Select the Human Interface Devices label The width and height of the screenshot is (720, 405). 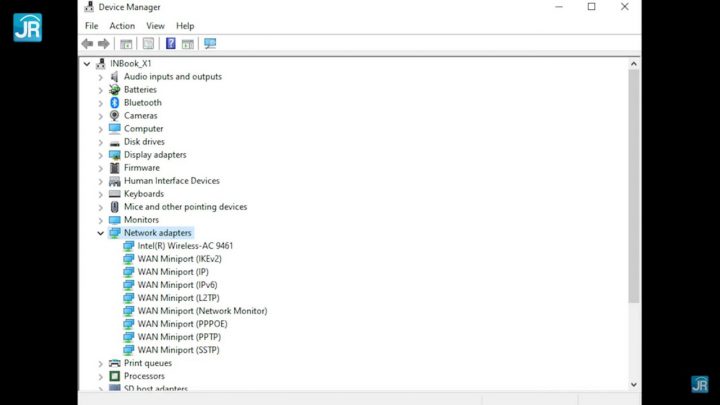coord(172,181)
